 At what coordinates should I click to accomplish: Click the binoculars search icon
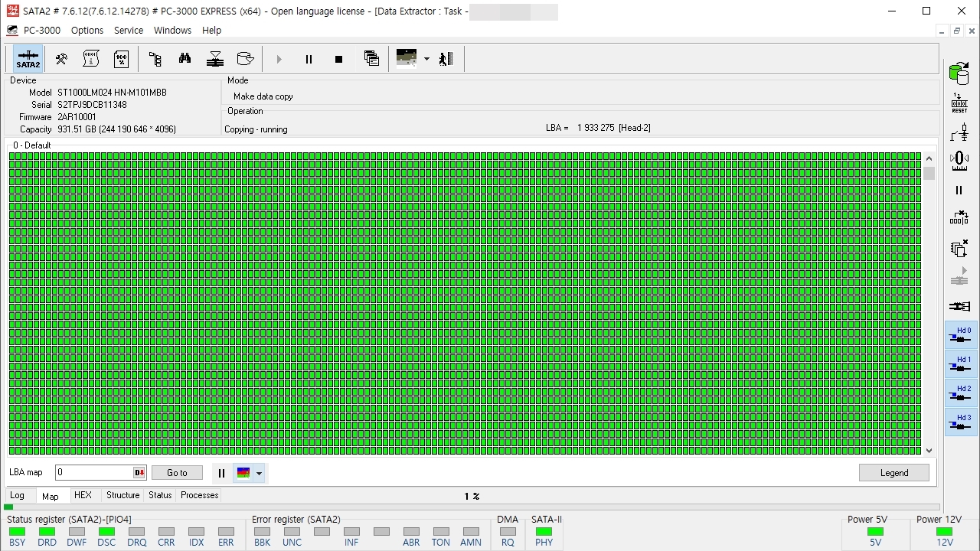tap(185, 59)
